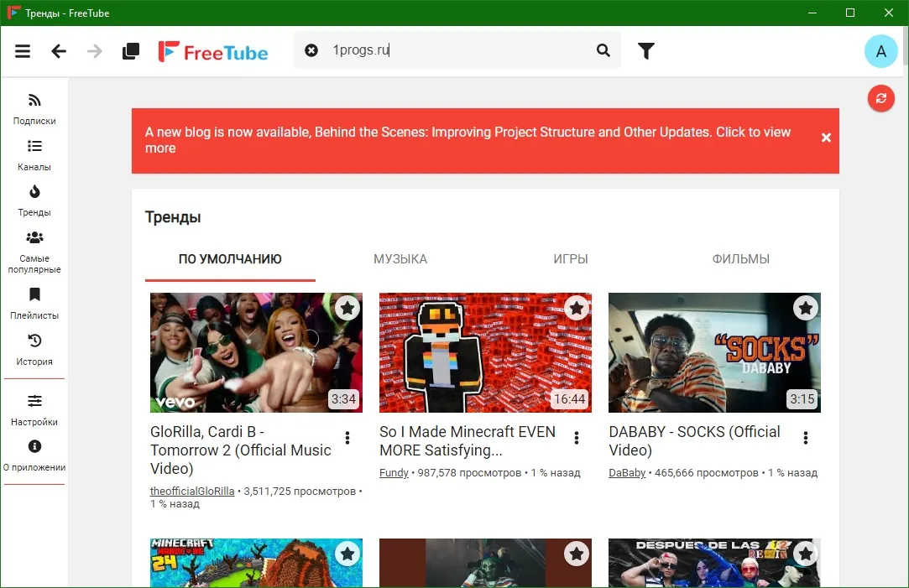Open Настройки in sidebar
This screenshot has height=588, width=909.
34,410
